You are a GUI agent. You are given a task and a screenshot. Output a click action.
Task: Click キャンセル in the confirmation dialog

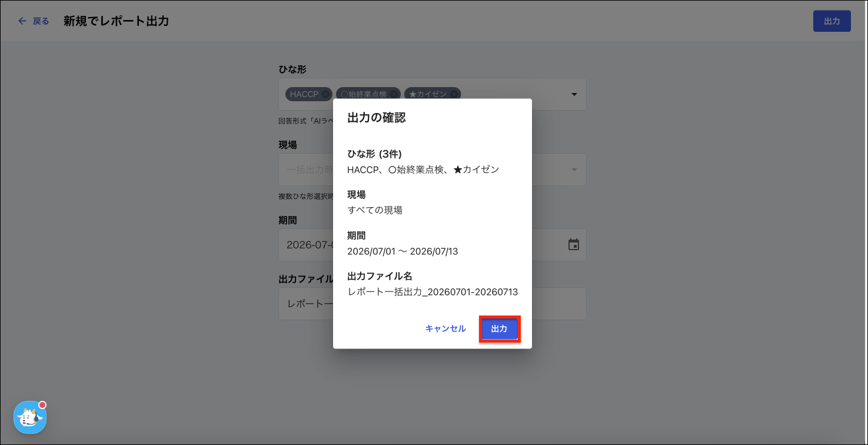(x=445, y=329)
